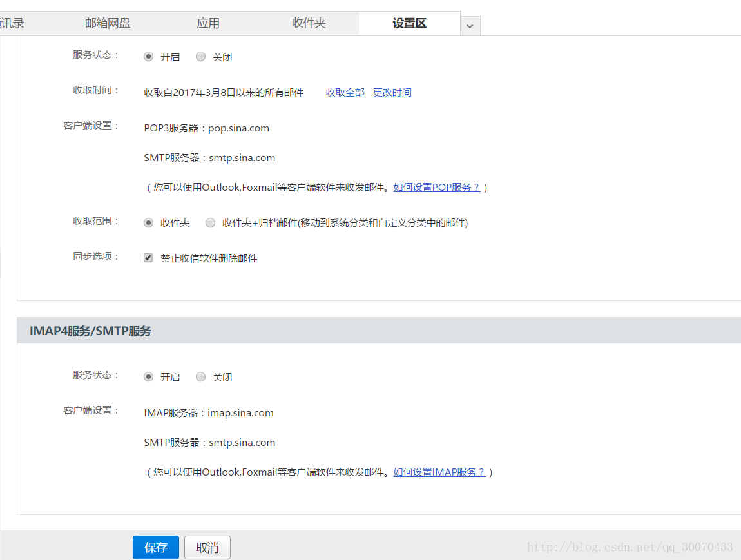741x560 pixels.
Task: Click the 保存 button to save settings
Action: (155, 547)
